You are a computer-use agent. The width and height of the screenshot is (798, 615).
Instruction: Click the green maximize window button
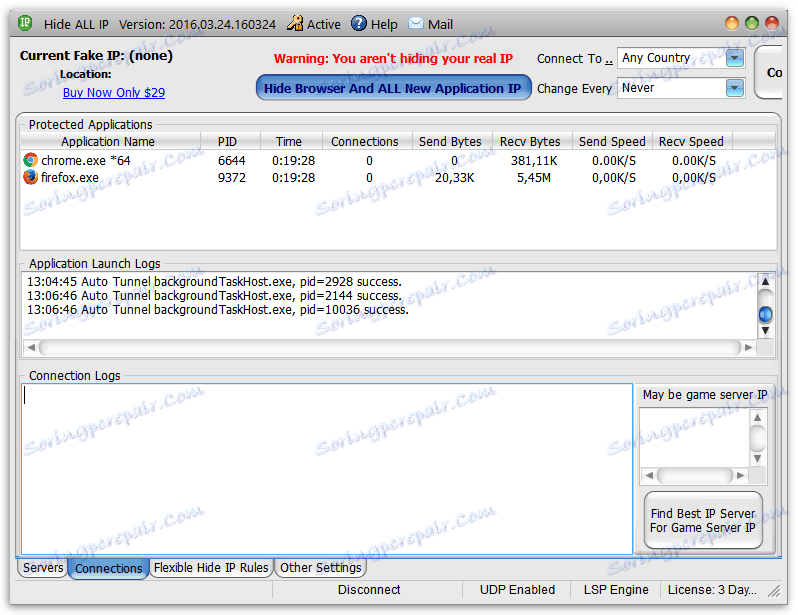pos(752,23)
